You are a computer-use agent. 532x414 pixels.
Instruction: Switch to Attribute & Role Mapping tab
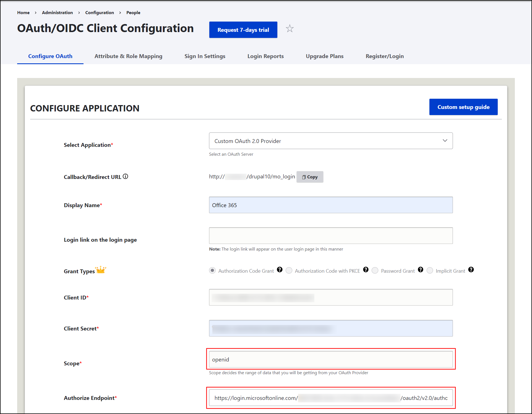click(128, 56)
